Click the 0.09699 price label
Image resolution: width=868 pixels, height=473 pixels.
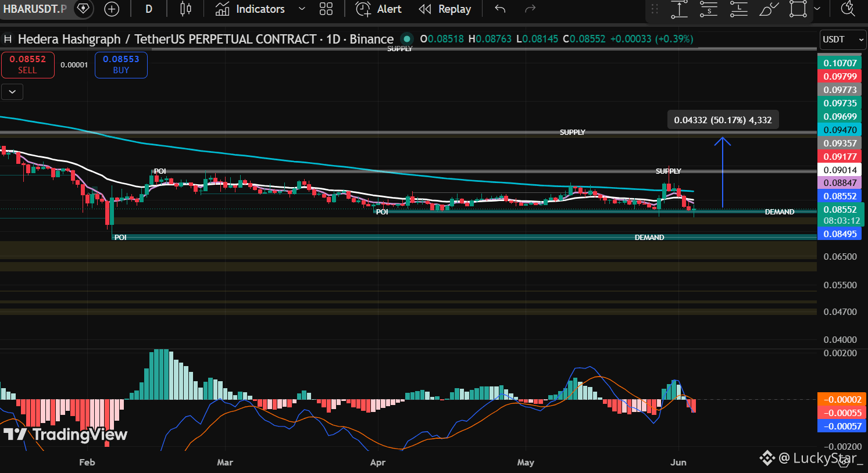pyautogui.click(x=840, y=116)
